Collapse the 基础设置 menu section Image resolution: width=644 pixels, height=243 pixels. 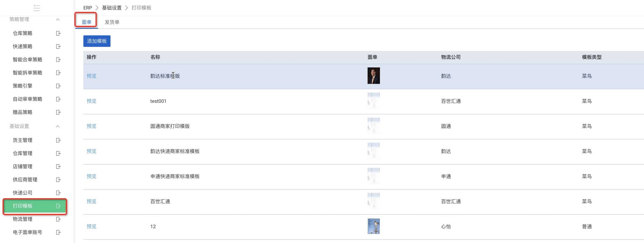pyautogui.click(x=58, y=126)
